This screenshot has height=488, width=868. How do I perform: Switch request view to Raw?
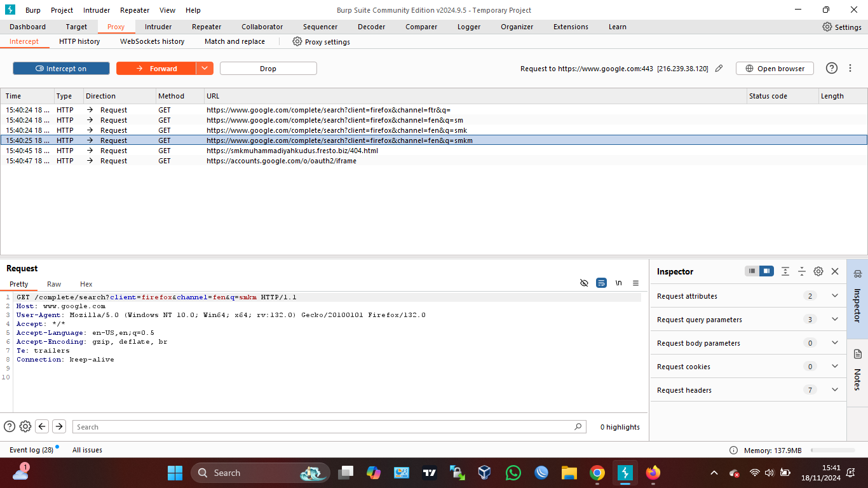pos(54,284)
